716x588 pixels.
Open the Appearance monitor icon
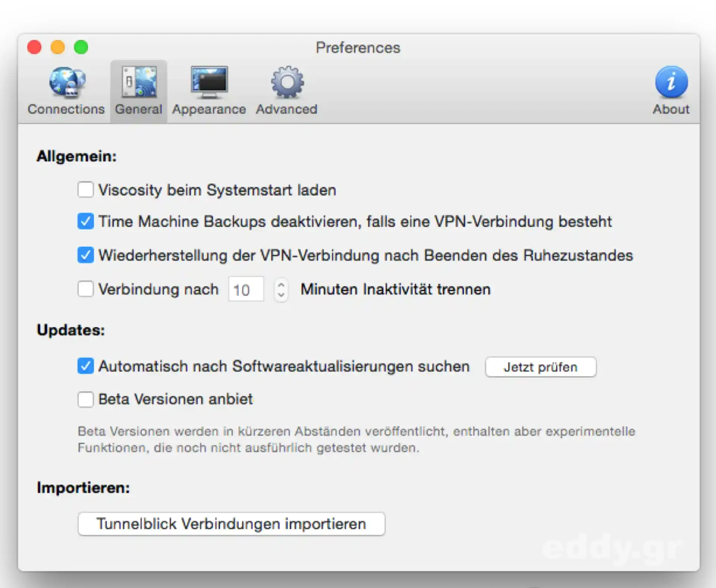(x=209, y=82)
